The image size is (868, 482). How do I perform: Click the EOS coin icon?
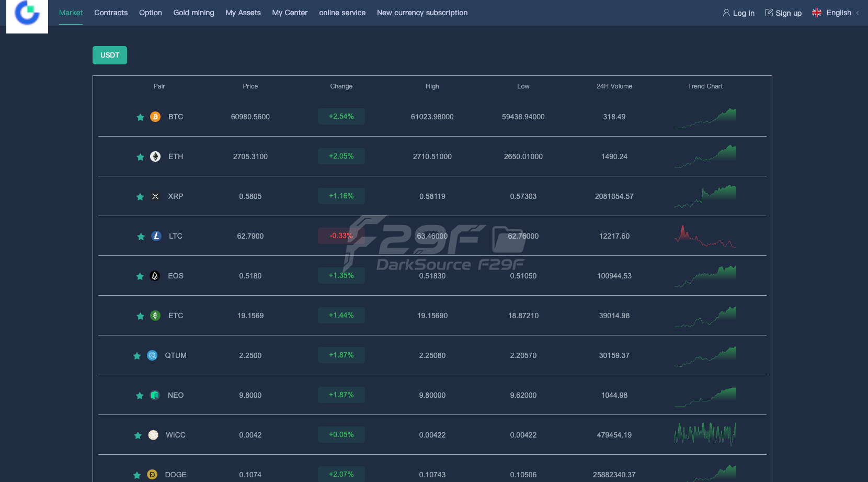tap(155, 276)
